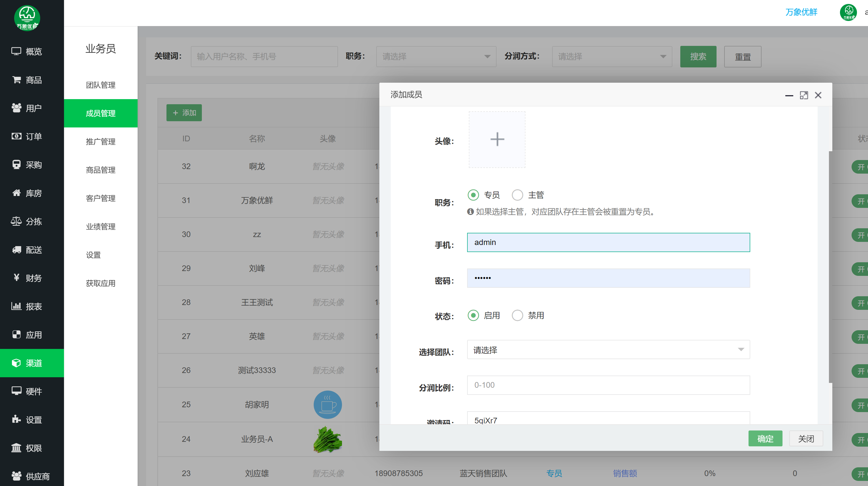Viewport: 868px width, 486px height.
Task: Click the 分拣 balance scale icon
Action: (x=16, y=221)
